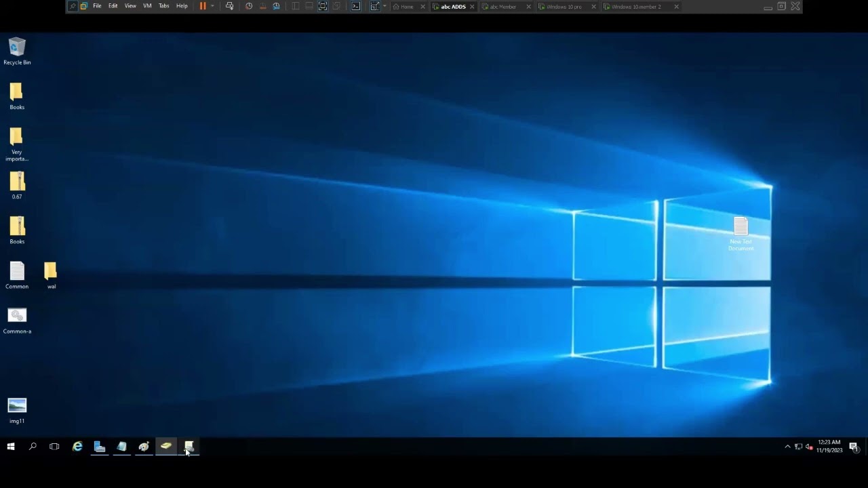Open the highlighted yellow taskbar app
The image size is (868, 488).
pyautogui.click(x=166, y=447)
